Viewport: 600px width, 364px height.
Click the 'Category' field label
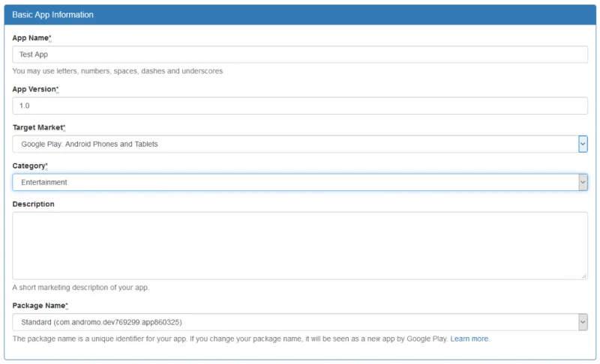[x=30, y=166]
